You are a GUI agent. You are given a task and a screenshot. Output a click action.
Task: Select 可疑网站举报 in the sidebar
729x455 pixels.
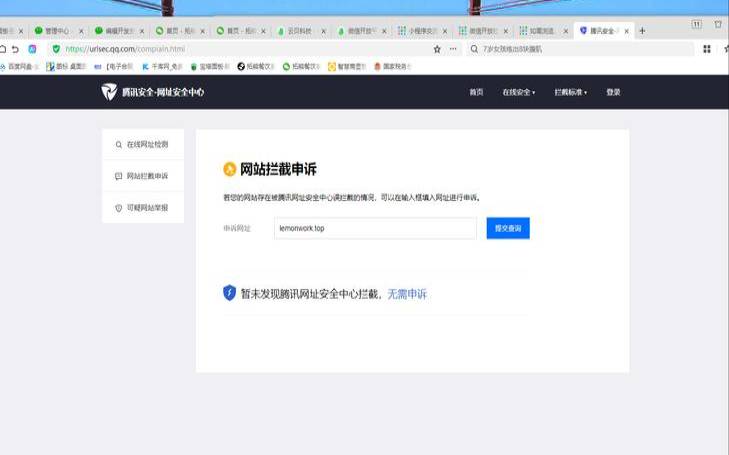pos(143,208)
